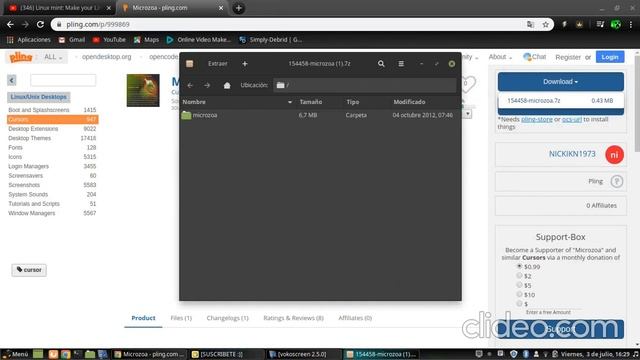Image resolution: width=640 pixels, height=360 pixels.
Task: Close the Microzoa - pling.com tab
Action: coord(221,8)
